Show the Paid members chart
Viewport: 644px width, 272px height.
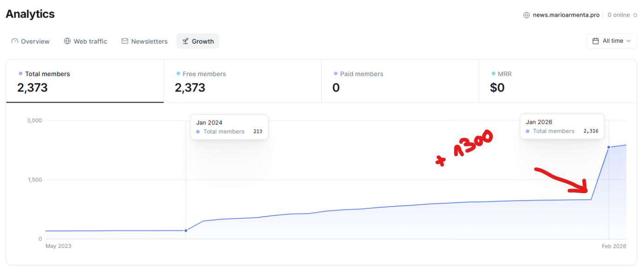tap(400, 81)
